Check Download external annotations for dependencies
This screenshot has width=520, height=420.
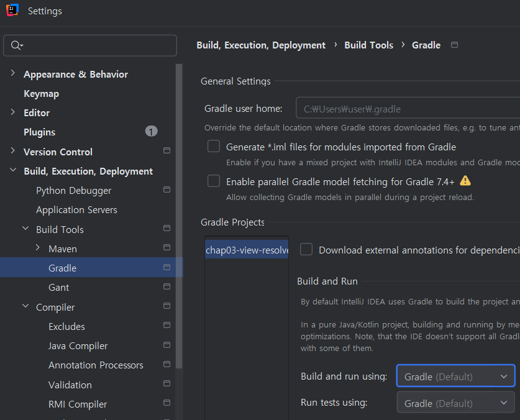pos(306,250)
